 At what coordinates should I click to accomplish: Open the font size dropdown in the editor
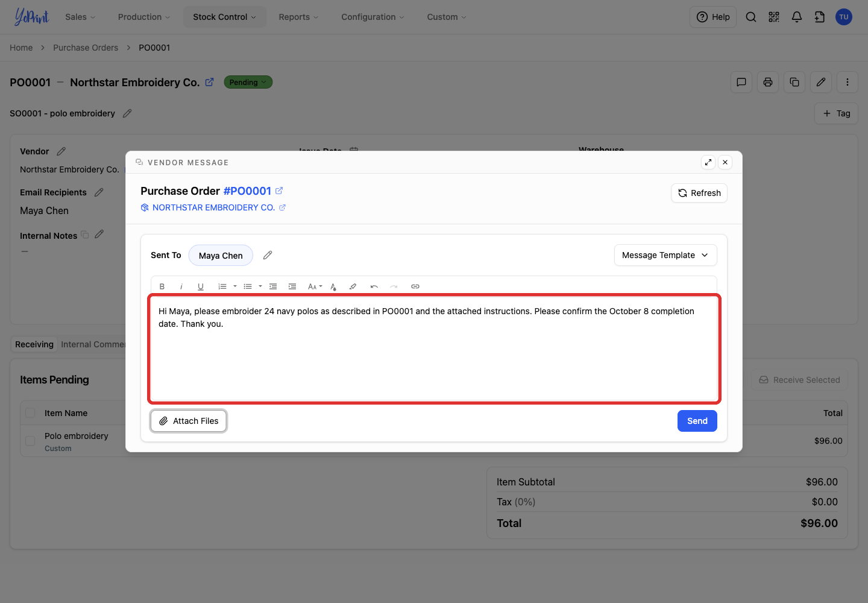click(315, 286)
